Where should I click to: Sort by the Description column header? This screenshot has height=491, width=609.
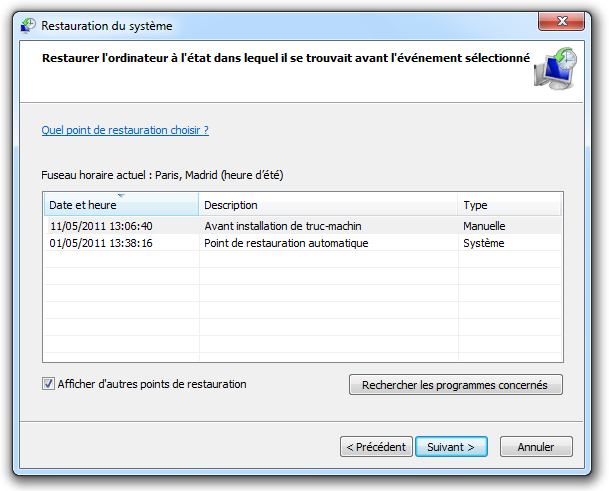coord(328,205)
